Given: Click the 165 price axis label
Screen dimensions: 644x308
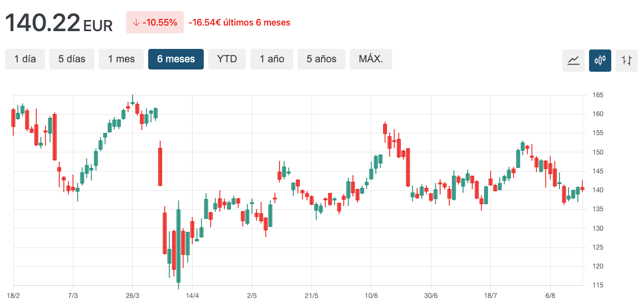Looking at the screenshot, I should 597,96.
